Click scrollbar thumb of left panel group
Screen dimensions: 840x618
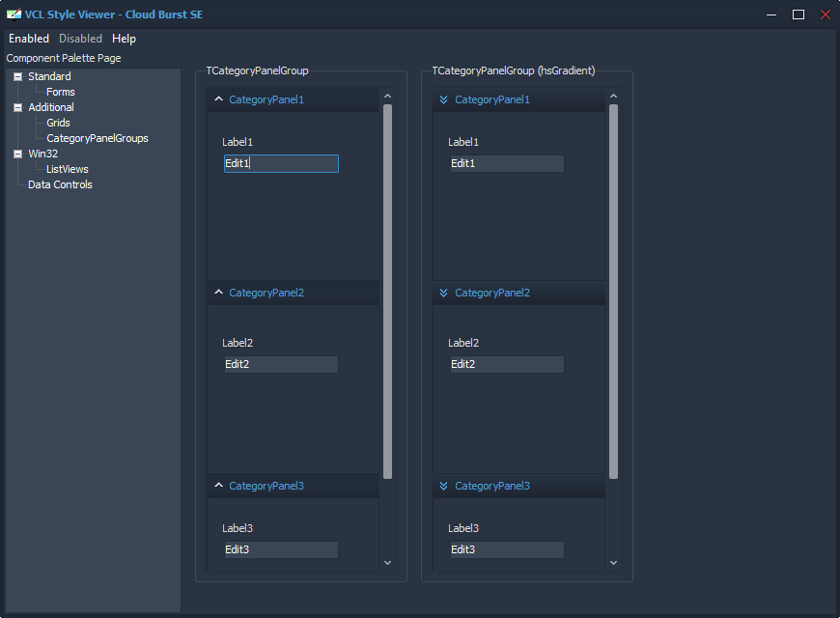(388, 292)
